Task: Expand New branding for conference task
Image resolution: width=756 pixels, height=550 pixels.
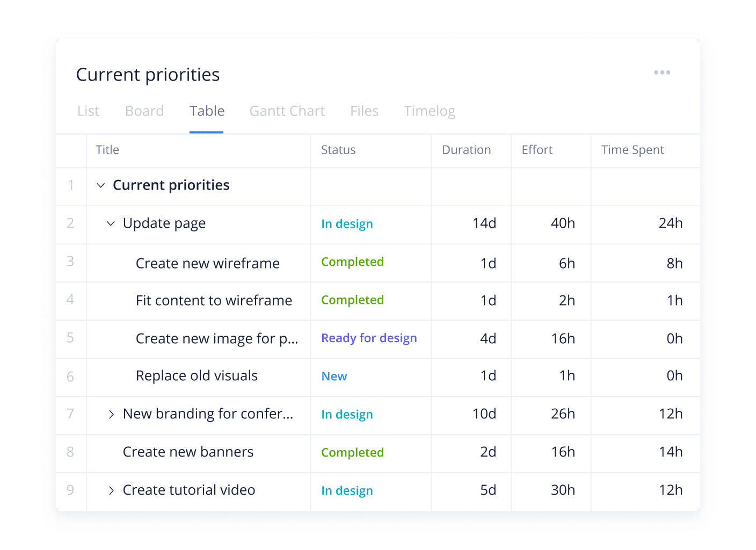Action: [111, 414]
